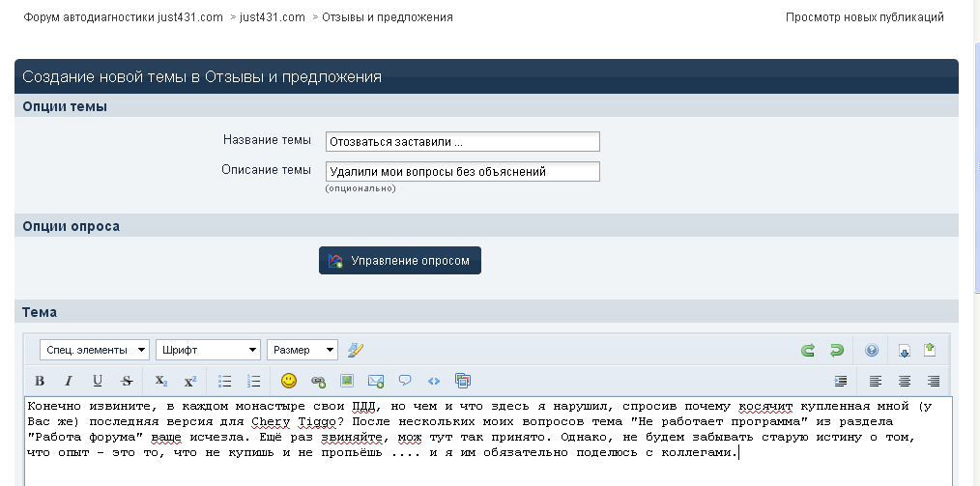Click the Описание темы label
Viewport: 980px width, 486px height.
point(266,170)
